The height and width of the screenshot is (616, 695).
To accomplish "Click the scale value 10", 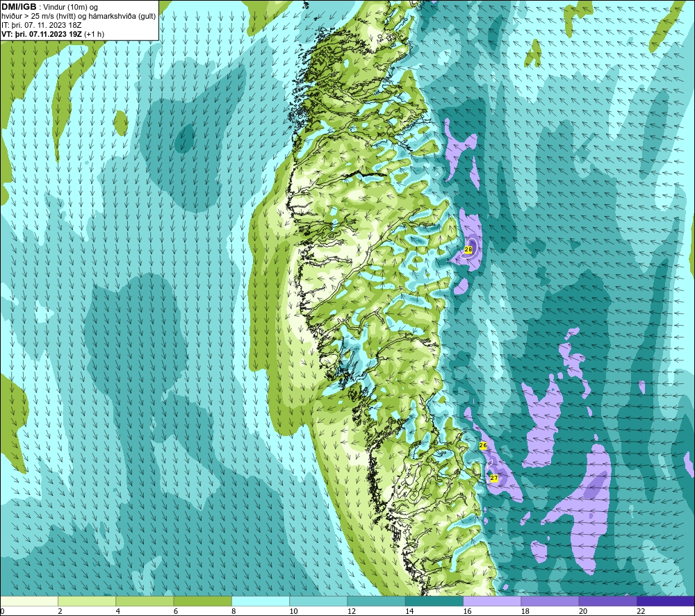I will 294,612.
